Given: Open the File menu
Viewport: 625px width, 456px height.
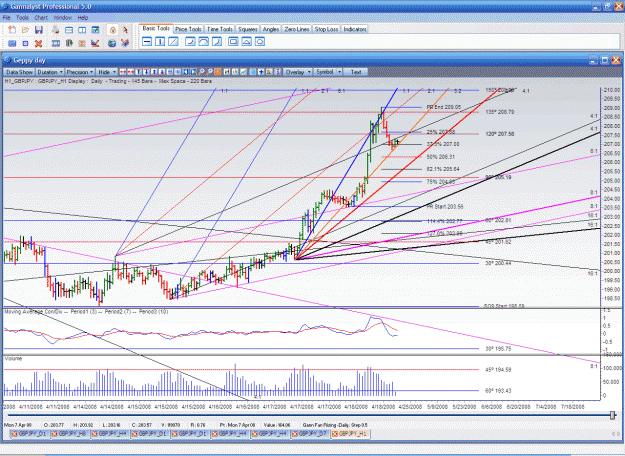Looking at the screenshot, I should tap(6, 18).
